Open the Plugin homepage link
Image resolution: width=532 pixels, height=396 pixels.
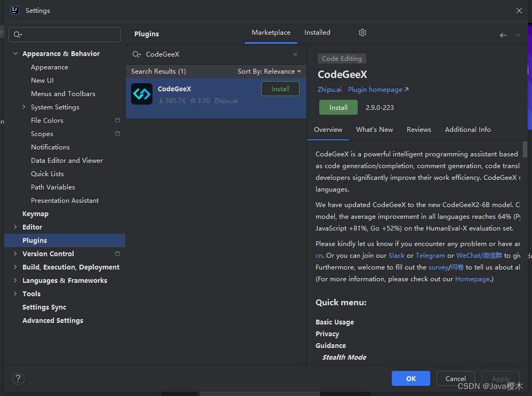378,89
